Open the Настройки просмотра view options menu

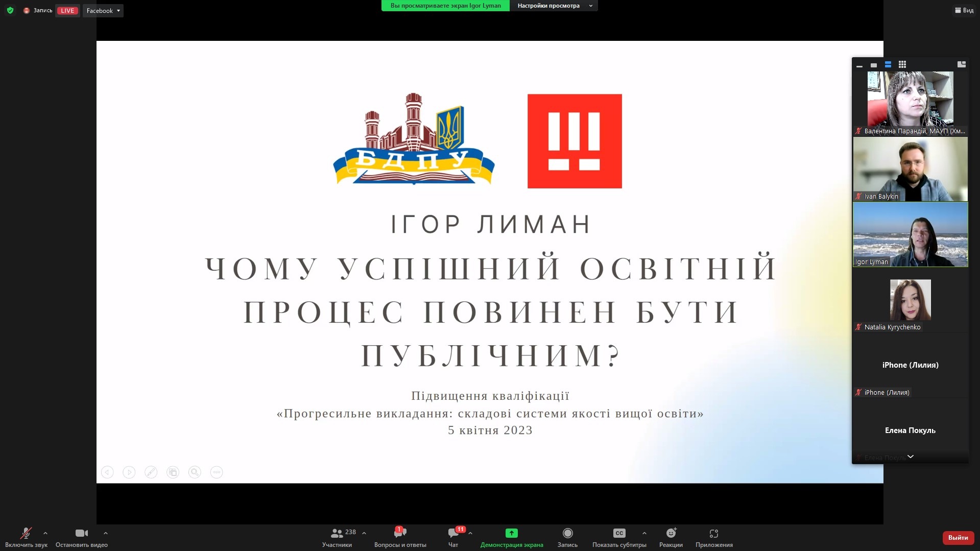(554, 6)
